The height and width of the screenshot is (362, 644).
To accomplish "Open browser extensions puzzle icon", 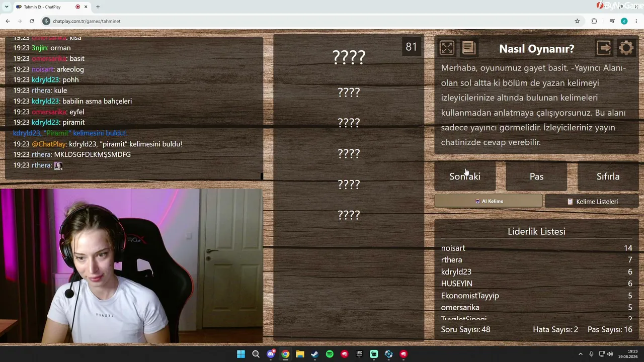I will pyautogui.click(x=594, y=21).
